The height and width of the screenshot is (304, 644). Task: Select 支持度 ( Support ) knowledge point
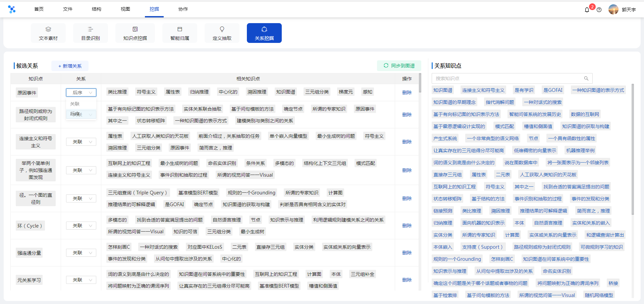pyautogui.click(x=482, y=247)
